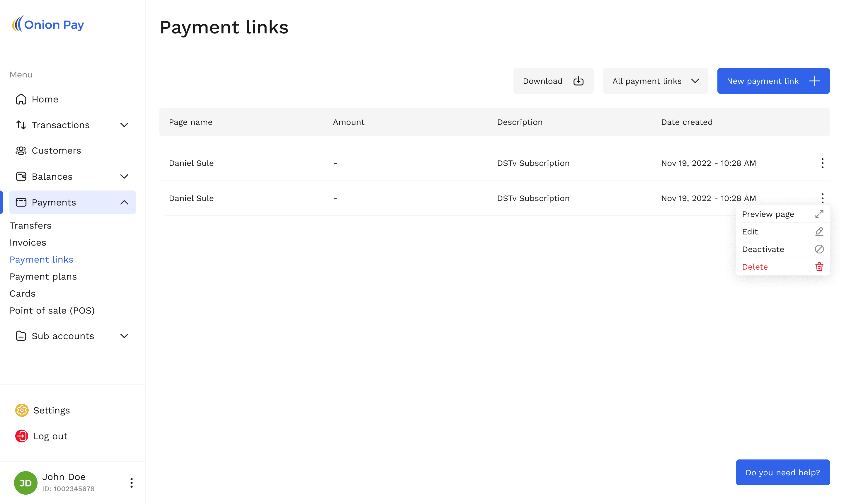The height and width of the screenshot is (504, 844).
Task: Expand the Sub accounts submenu chevron
Action: 124,336
